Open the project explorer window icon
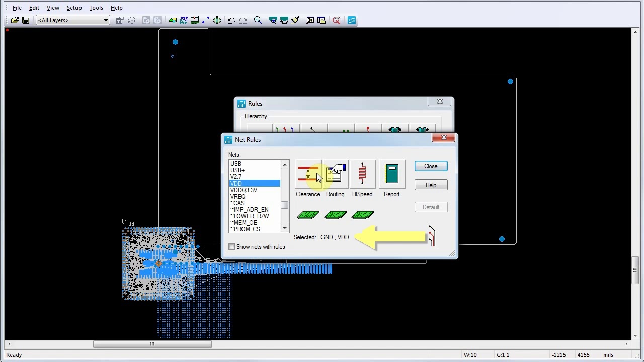The width and height of the screenshot is (644, 362). [321, 20]
